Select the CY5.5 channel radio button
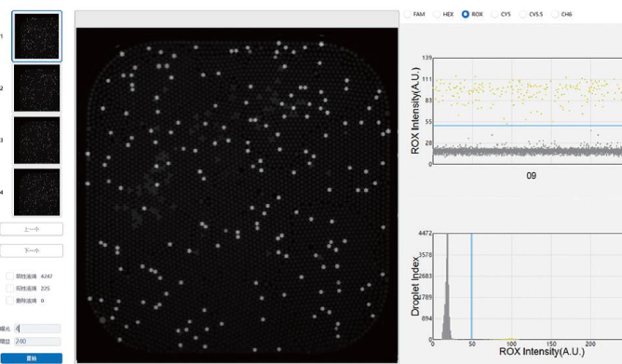622x364 pixels. [x=522, y=14]
